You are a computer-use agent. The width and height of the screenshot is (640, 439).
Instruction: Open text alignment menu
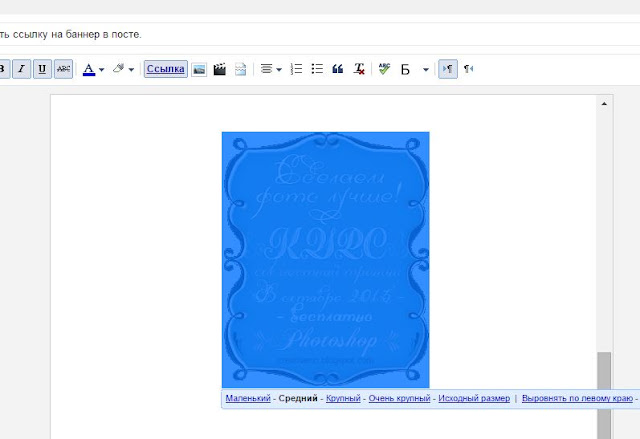pos(266,69)
